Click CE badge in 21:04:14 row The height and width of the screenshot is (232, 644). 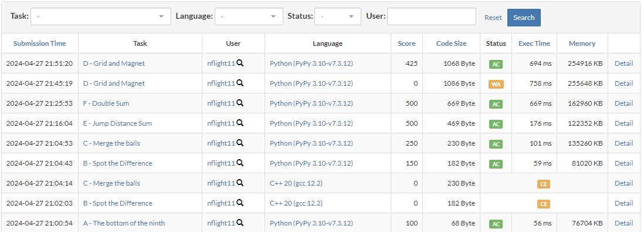[544, 184]
